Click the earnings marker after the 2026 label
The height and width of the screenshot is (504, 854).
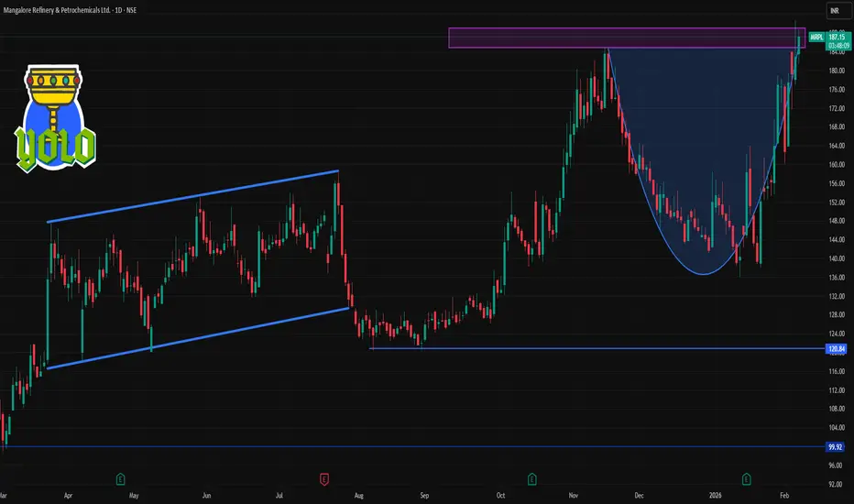(x=747, y=479)
